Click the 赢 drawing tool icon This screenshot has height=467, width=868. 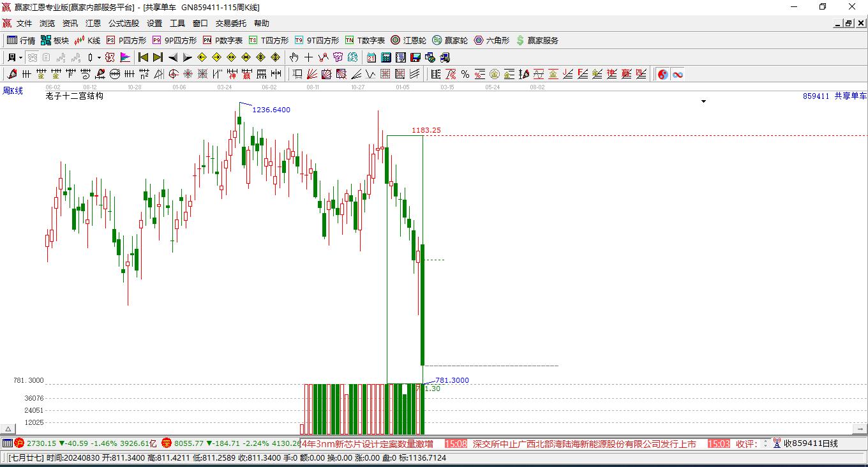[246, 74]
